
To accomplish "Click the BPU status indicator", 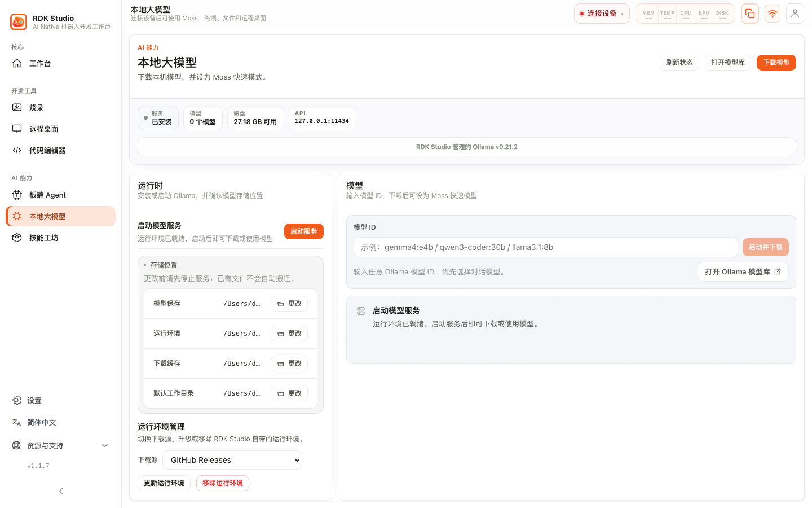I will point(704,15).
